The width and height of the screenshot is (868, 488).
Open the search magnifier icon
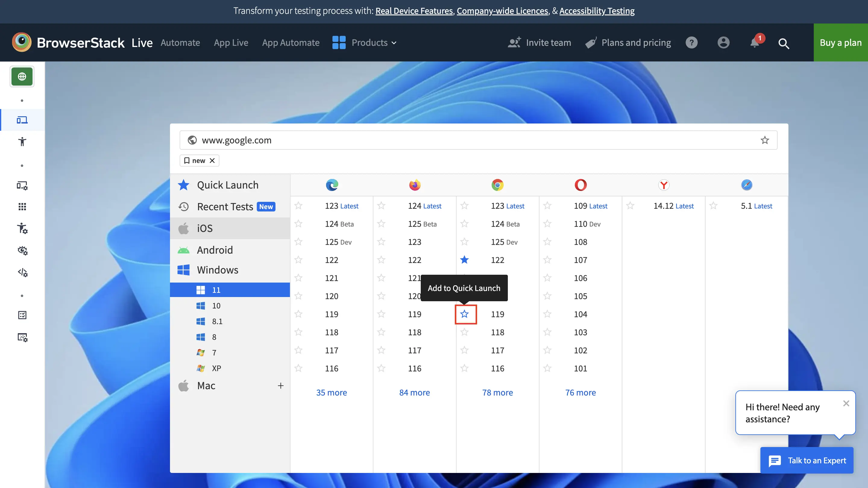783,43
